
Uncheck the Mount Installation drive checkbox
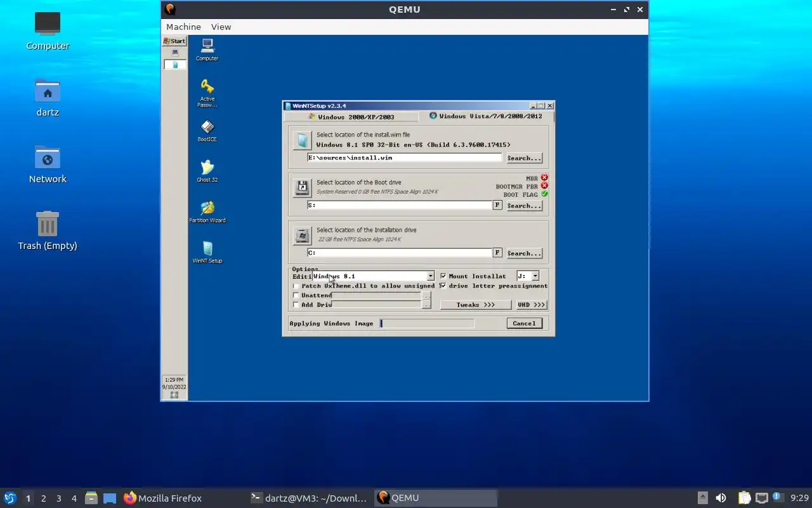[x=443, y=276]
